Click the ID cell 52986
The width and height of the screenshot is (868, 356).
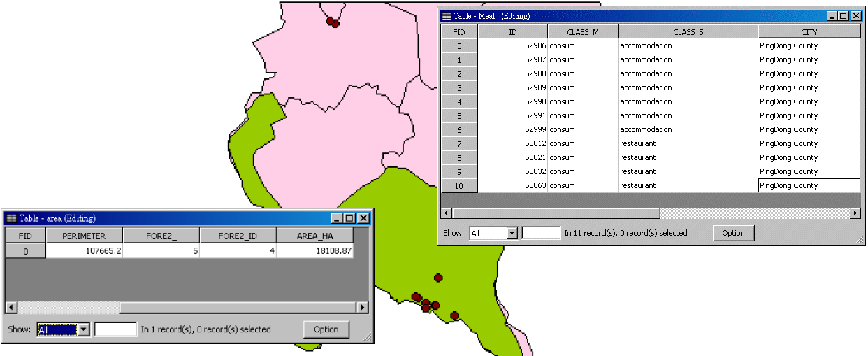(512, 46)
